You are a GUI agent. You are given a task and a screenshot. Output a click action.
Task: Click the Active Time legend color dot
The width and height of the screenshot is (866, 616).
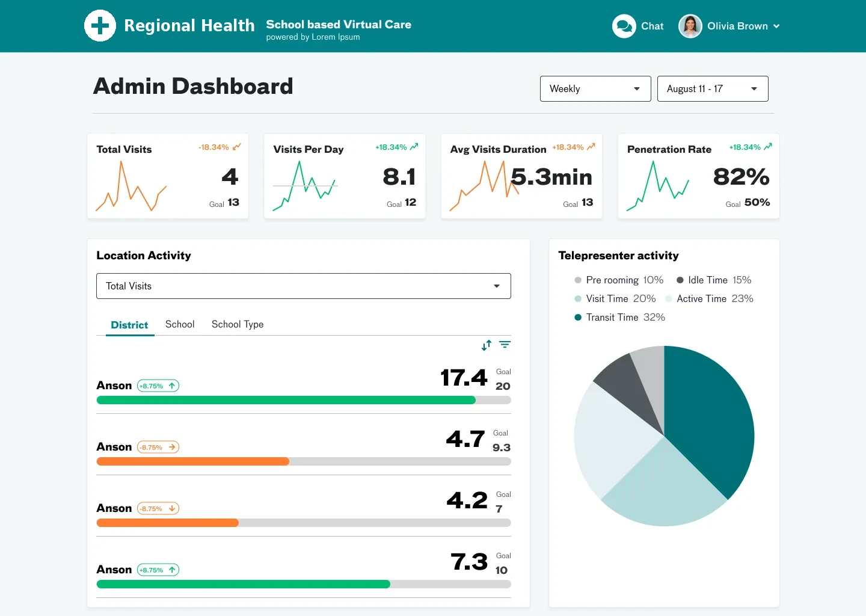[x=669, y=299]
